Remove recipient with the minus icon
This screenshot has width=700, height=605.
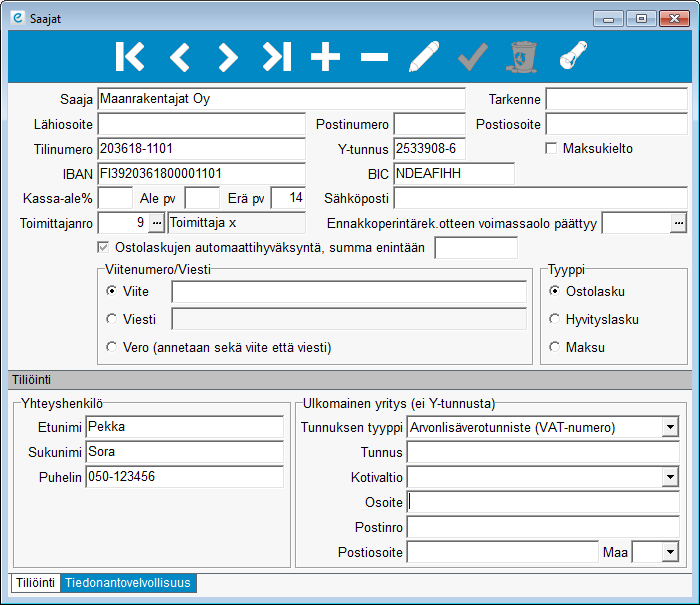(374, 57)
